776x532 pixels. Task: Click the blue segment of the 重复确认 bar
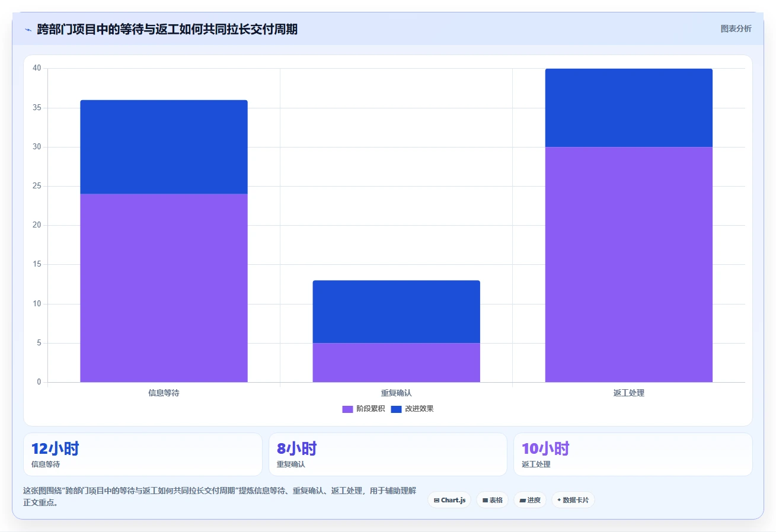(x=396, y=312)
